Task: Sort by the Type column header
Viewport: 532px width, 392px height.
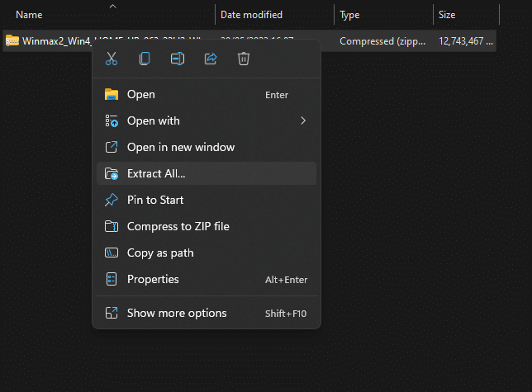Action: (x=349, y=15)
